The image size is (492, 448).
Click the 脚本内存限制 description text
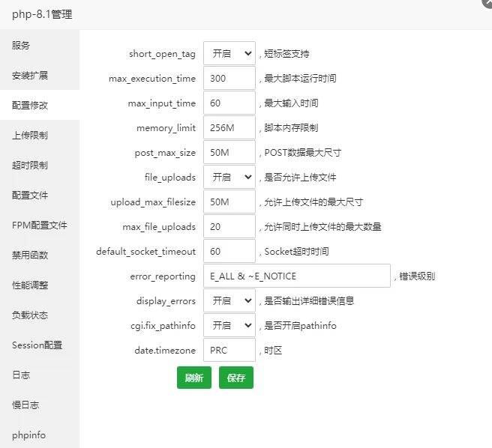click(x=291, y=127)
